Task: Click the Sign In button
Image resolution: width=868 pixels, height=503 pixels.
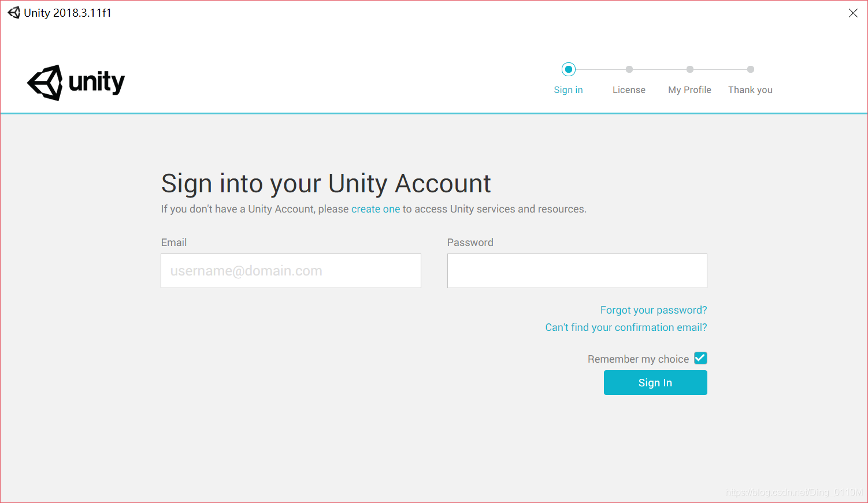Action: click(655, 383)
